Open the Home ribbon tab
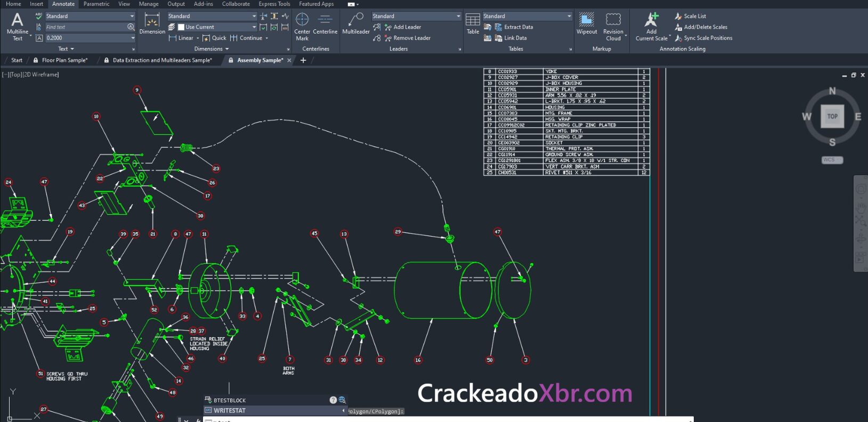The width and height of the screenshot is (868, 422). [x=13, y=4]
